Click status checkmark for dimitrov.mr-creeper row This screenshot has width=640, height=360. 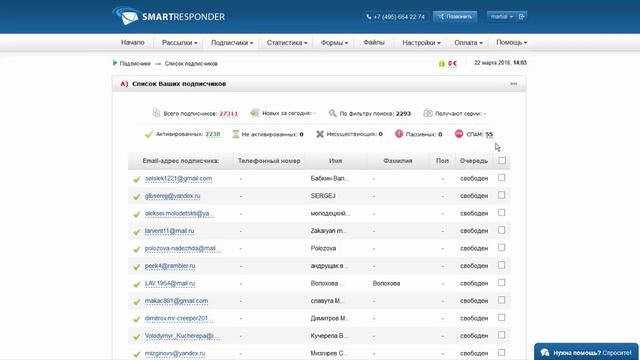(x=137, y=319)
